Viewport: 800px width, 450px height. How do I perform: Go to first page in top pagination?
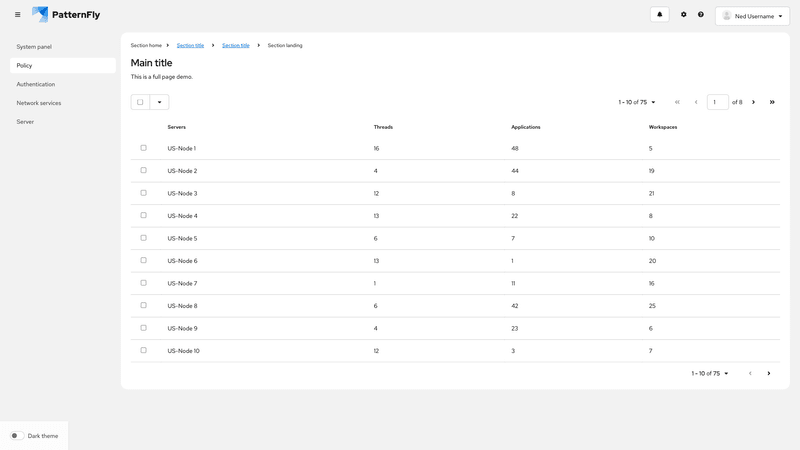677,102
